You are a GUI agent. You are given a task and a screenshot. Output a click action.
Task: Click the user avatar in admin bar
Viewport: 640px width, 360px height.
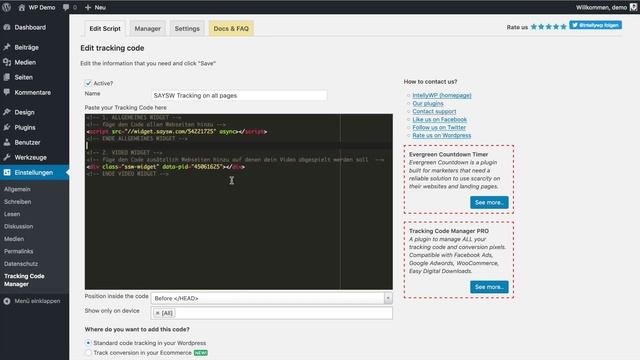[633, 7]
